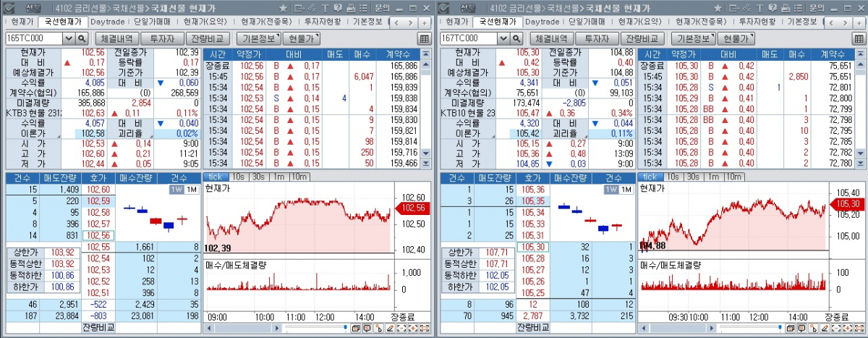The height and width of the screenshot is (338, 868).
Task: Select the 10s chart tab in left window
Action: tap(238, 177)
